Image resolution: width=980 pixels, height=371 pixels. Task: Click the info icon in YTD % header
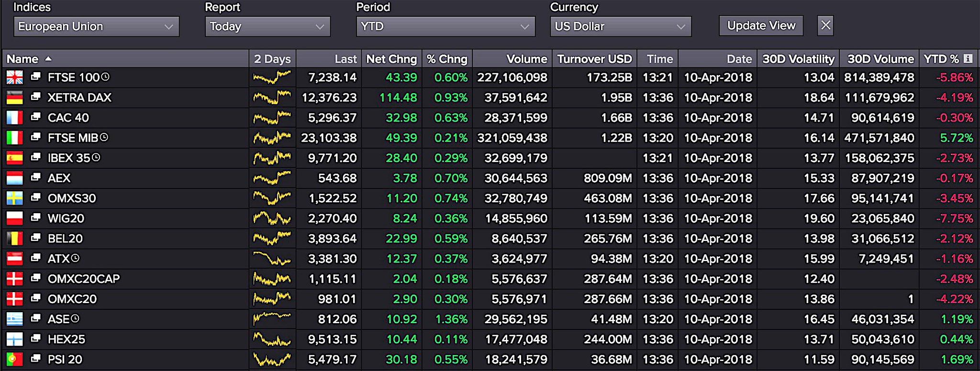pyautogui.click(x=968, y=58)
